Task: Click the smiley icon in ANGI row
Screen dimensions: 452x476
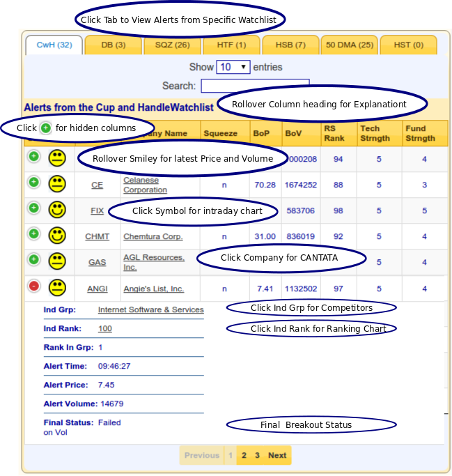Action: 57,288
